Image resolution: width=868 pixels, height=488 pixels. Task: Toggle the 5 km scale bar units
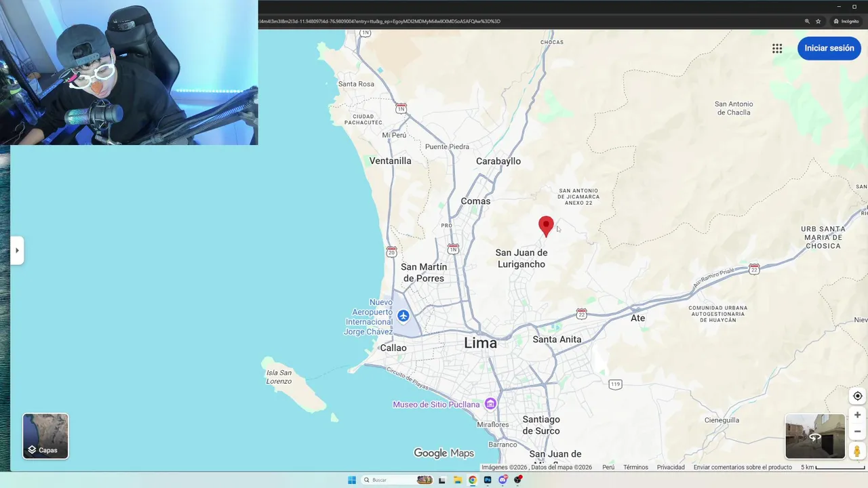tap(832, 467)
